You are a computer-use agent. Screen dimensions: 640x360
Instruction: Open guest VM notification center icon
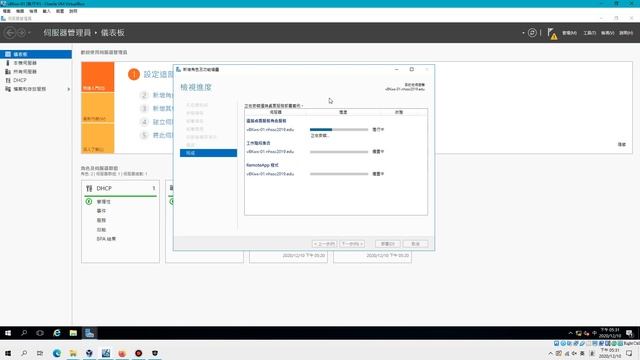coord(629,333)
